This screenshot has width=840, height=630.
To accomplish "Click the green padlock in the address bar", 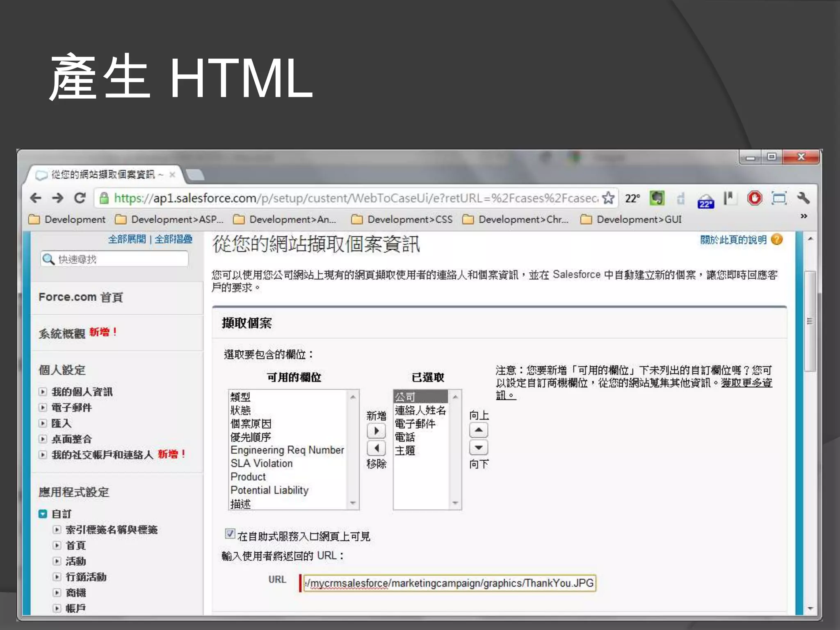I will (104, 199).
